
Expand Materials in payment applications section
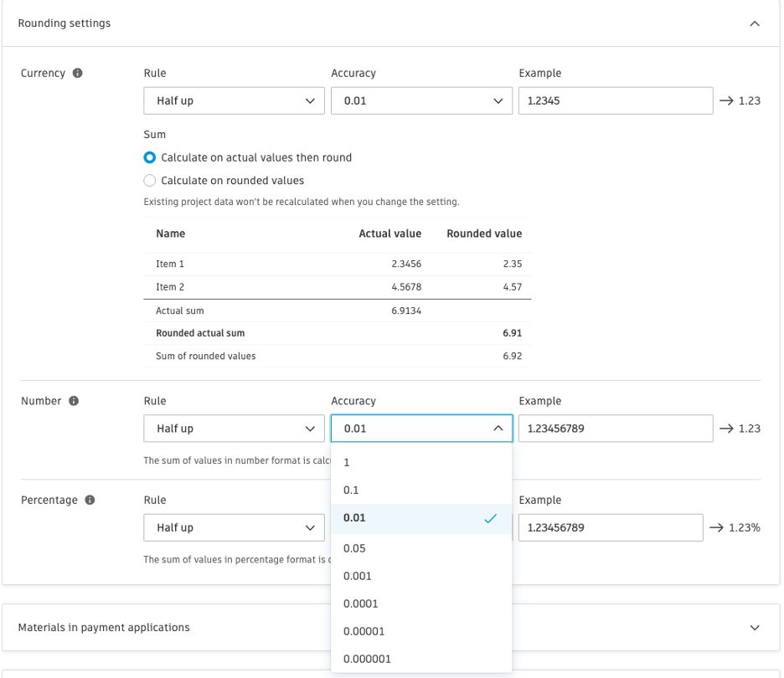754,627
